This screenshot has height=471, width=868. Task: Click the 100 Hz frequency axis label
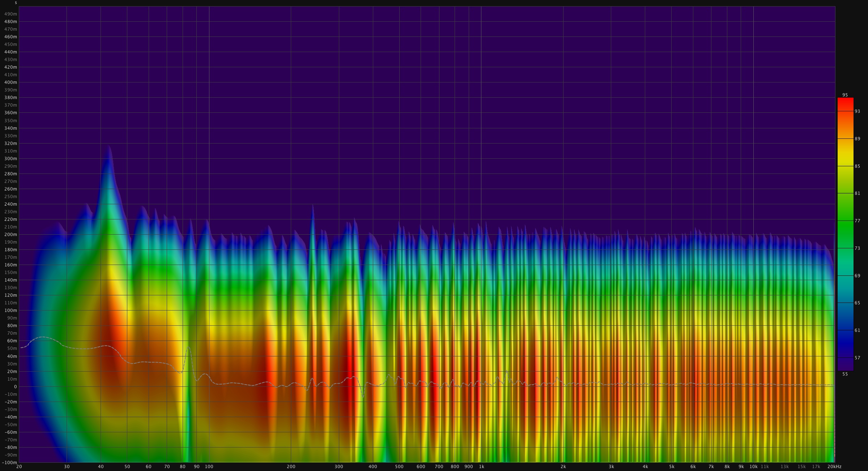point(209,467)
